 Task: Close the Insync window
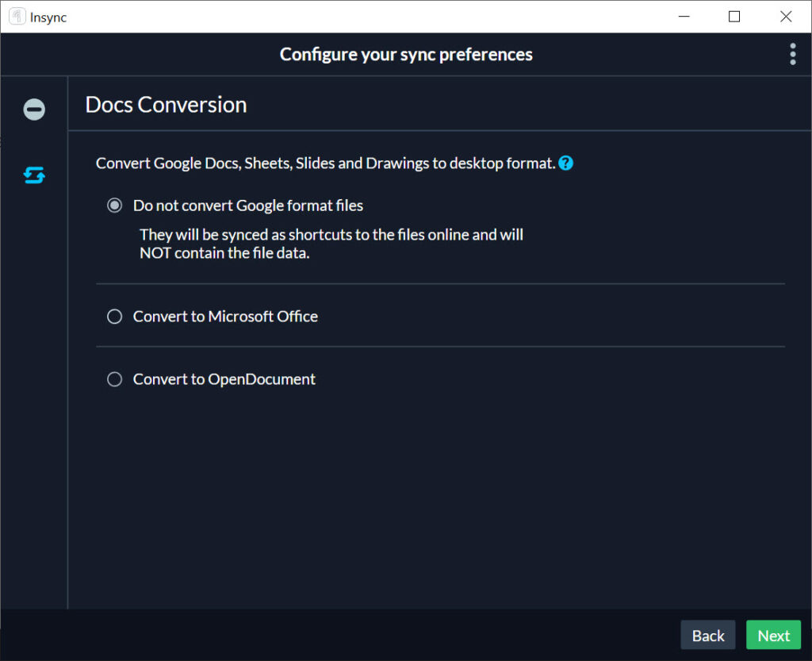click(x=786, y=17)
